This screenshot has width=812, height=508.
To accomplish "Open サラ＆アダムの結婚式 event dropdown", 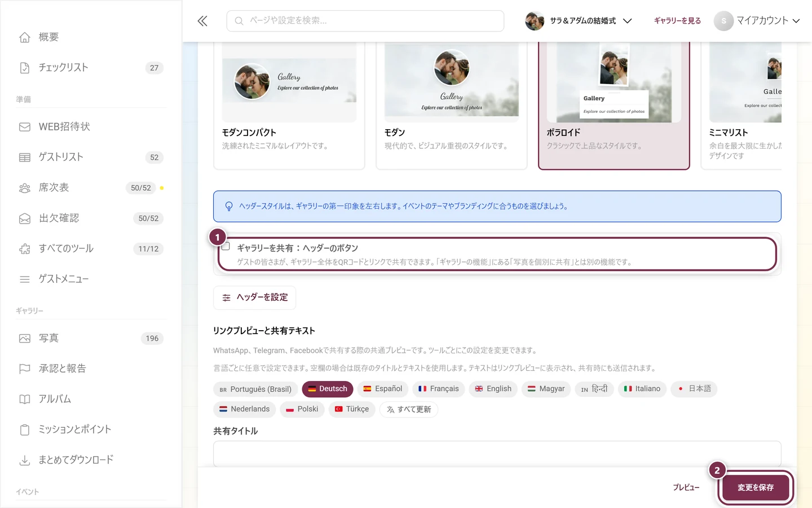I will tap(579, 21).
